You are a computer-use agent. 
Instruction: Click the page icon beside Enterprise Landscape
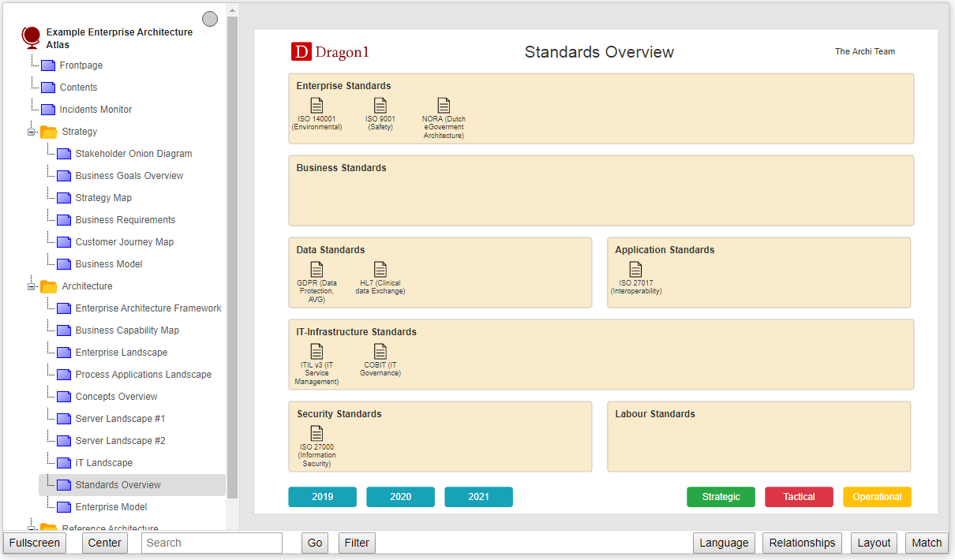coord(64,353)
